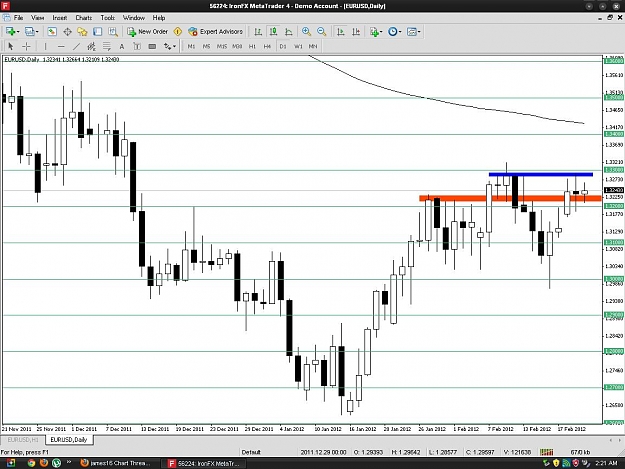Toggle the Market Watch window icon
Viewport: 625px width, 469px height.
[x=52, y=31]
